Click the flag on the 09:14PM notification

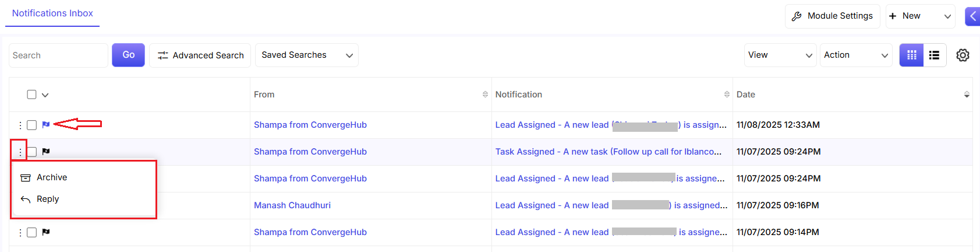coord(46,232)
